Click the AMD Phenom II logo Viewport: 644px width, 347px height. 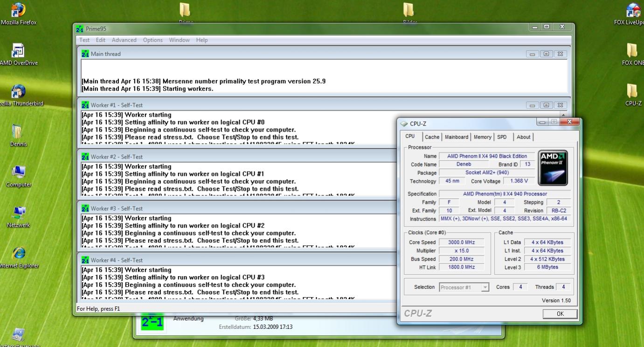point(553,168)
